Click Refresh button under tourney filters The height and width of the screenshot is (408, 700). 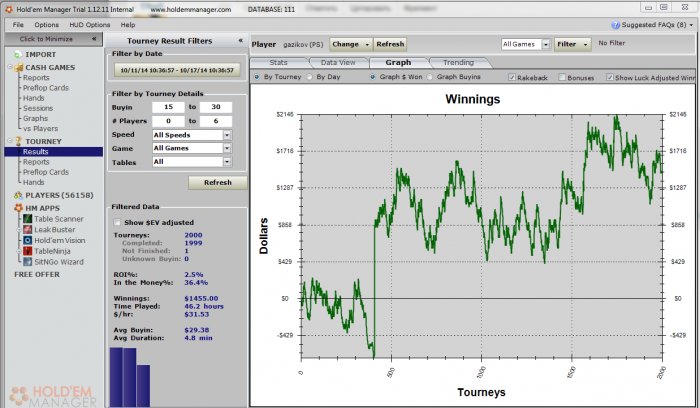[217, 183]
